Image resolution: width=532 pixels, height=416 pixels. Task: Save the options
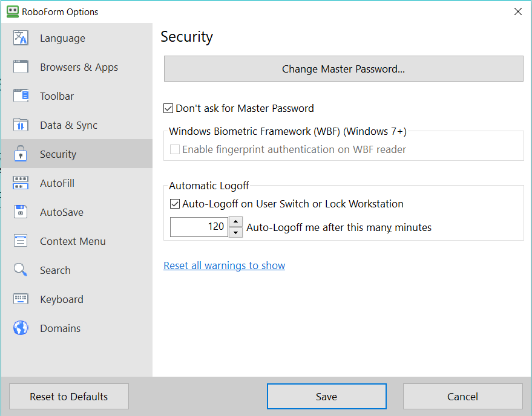pos(326,396)
